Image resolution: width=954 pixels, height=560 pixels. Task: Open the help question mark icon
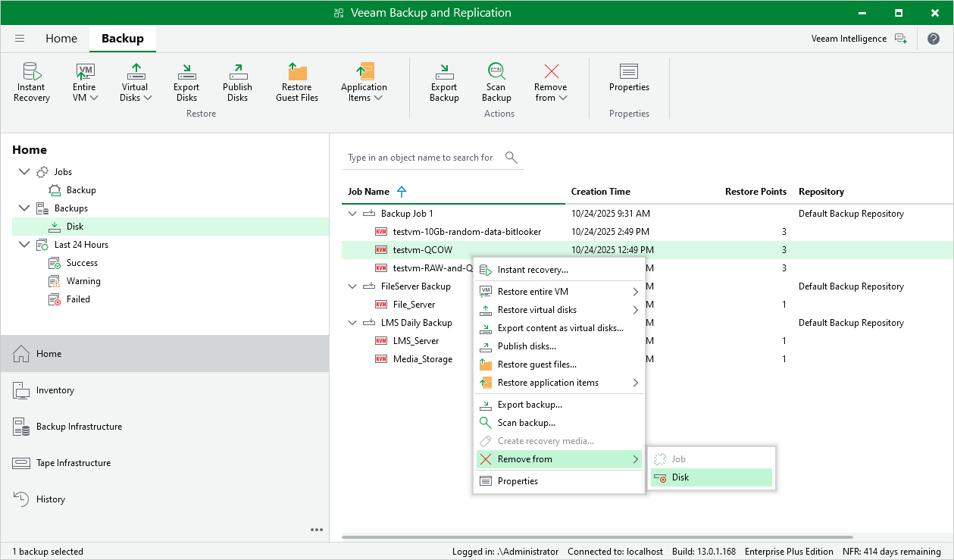tap(934, 39)
